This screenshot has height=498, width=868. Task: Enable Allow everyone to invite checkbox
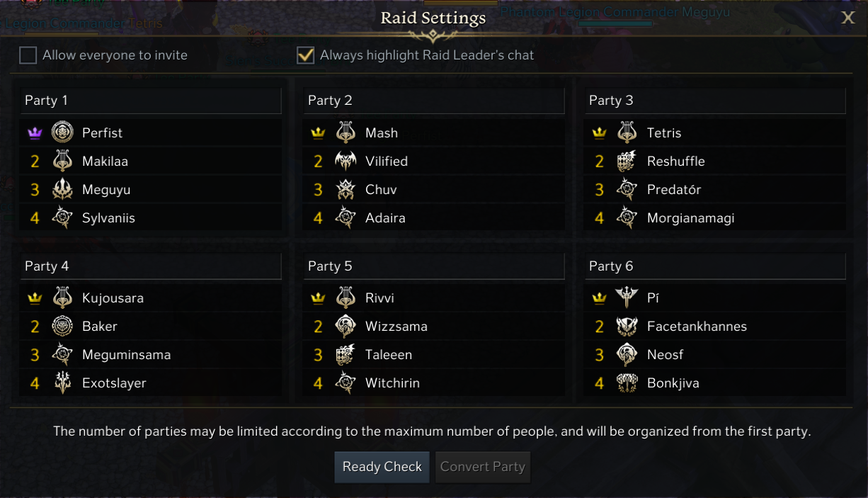pyautogui.click(x=28, y=55)
